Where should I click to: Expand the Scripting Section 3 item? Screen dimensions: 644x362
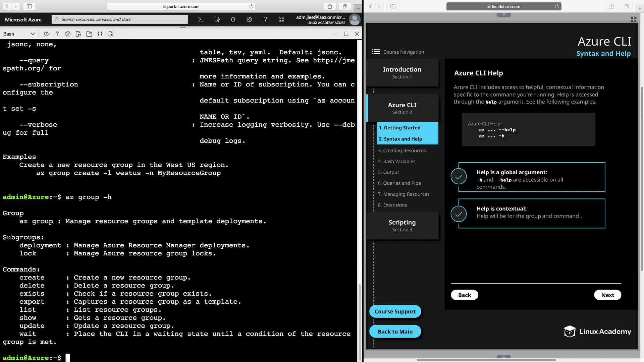coord(402,225)
